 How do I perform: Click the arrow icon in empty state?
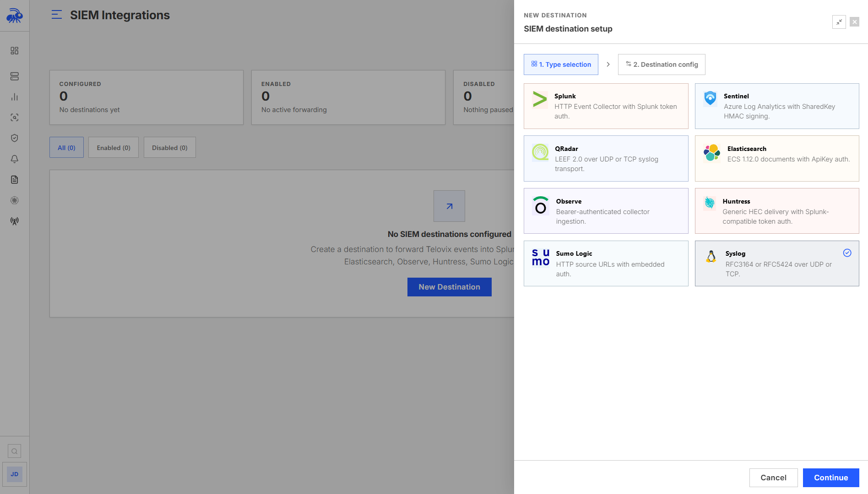click(450, 206)
